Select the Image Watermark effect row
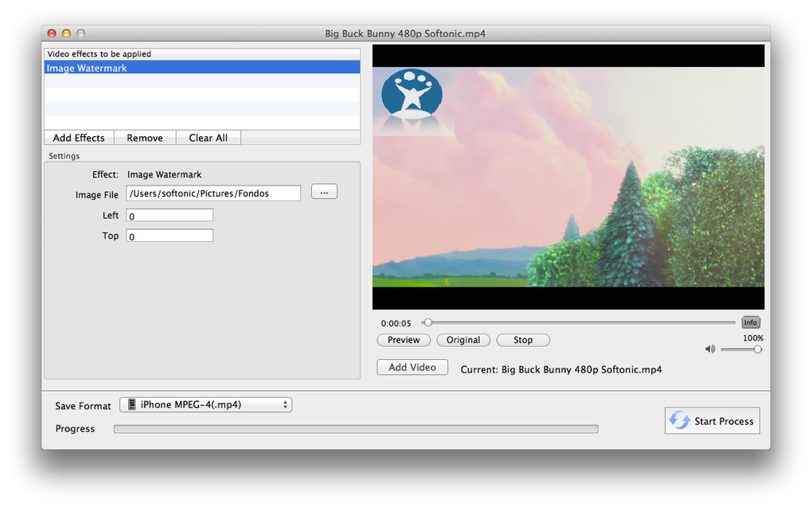Viewport: 812px width, 507px height. click(x=202, y=68)
